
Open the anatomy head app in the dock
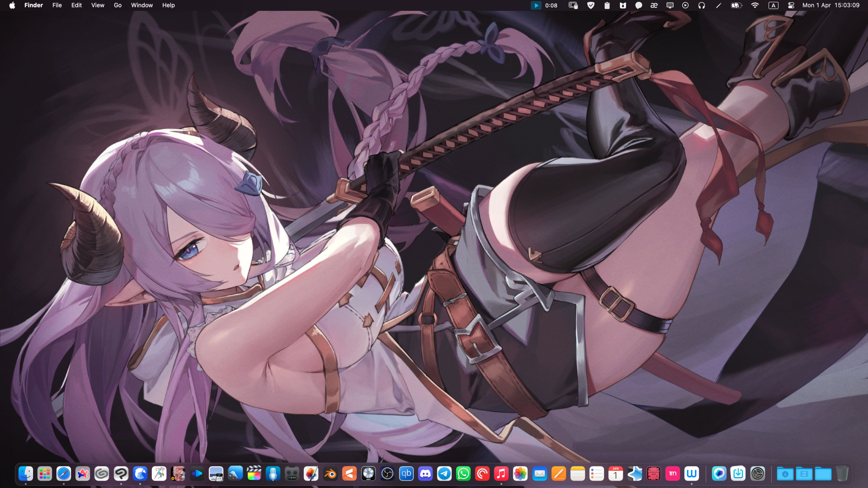point(178,474)
